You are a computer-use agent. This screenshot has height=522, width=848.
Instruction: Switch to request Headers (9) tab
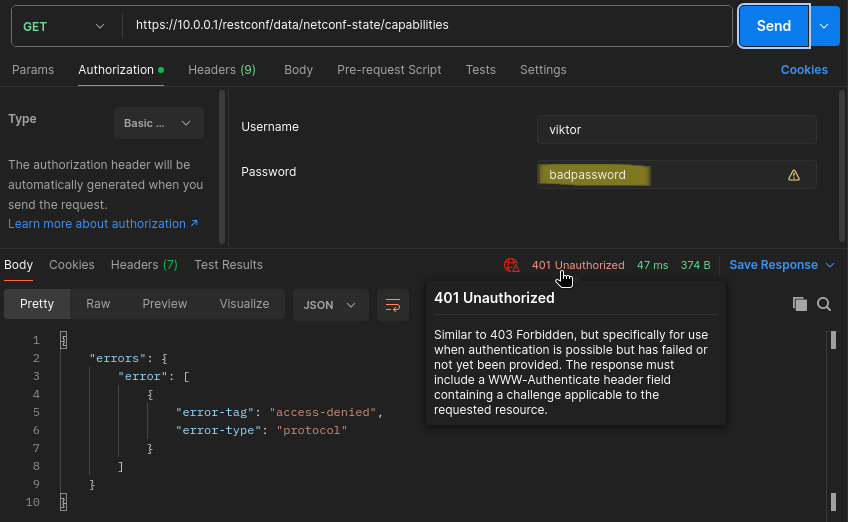pyautogui.click(x=222, y=70)
